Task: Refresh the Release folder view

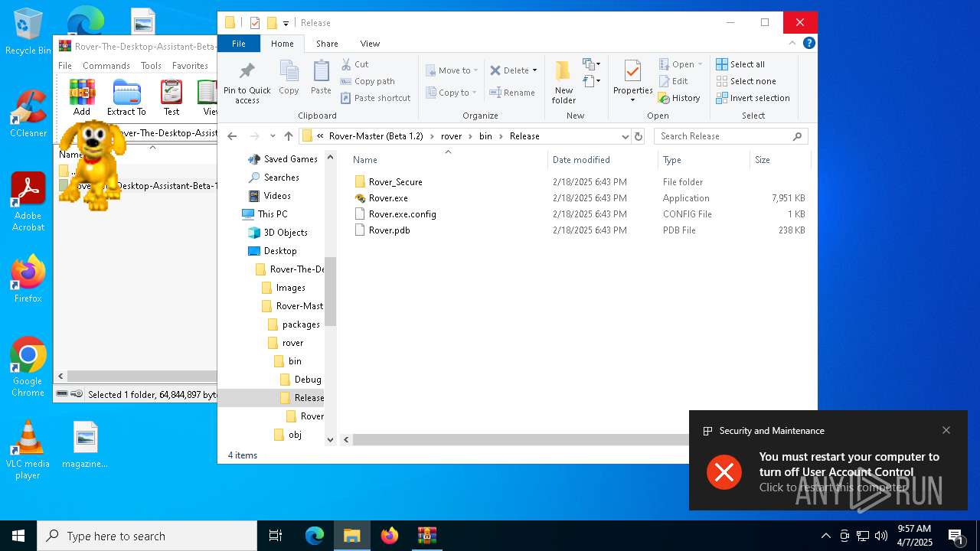Action: pyautogui.click(x=639, y=136)
